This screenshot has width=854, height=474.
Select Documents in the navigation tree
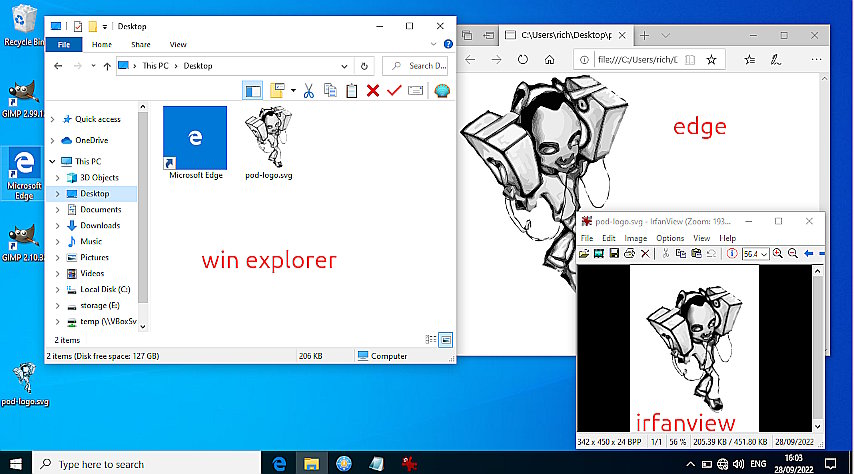[x=101, y=209]
